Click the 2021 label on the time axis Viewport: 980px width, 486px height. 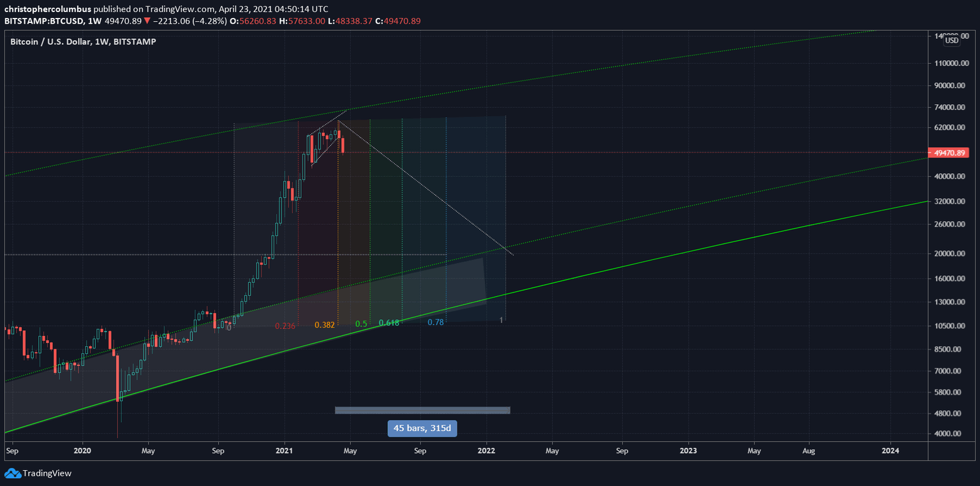[283, 450]
